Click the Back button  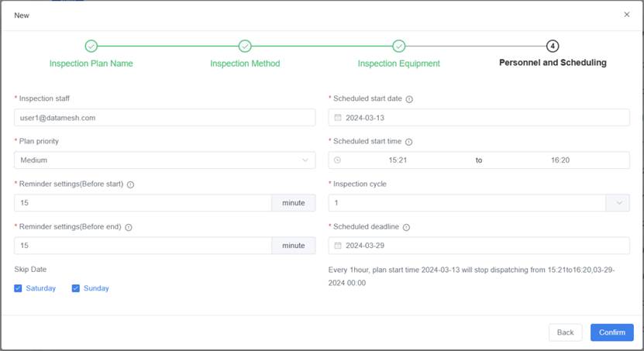point(565,332)
